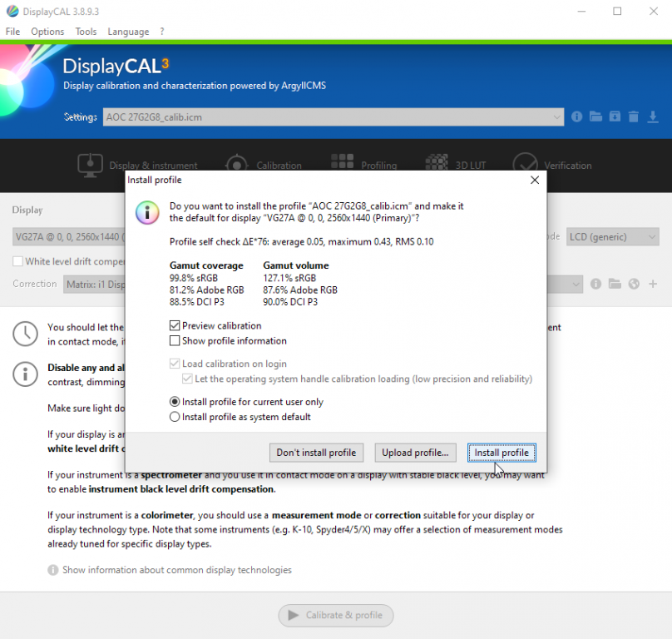Expand the Correction dropdown arrow

576,284
